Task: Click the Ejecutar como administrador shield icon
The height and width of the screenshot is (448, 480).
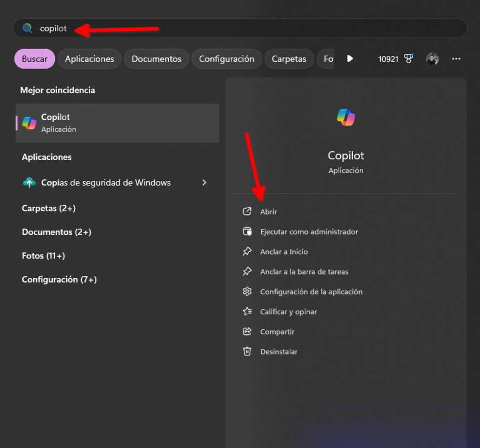Action: coord(247,231)
